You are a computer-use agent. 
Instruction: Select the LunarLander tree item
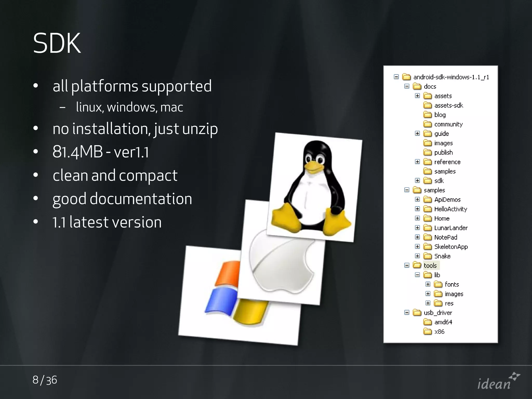(451, 228)
